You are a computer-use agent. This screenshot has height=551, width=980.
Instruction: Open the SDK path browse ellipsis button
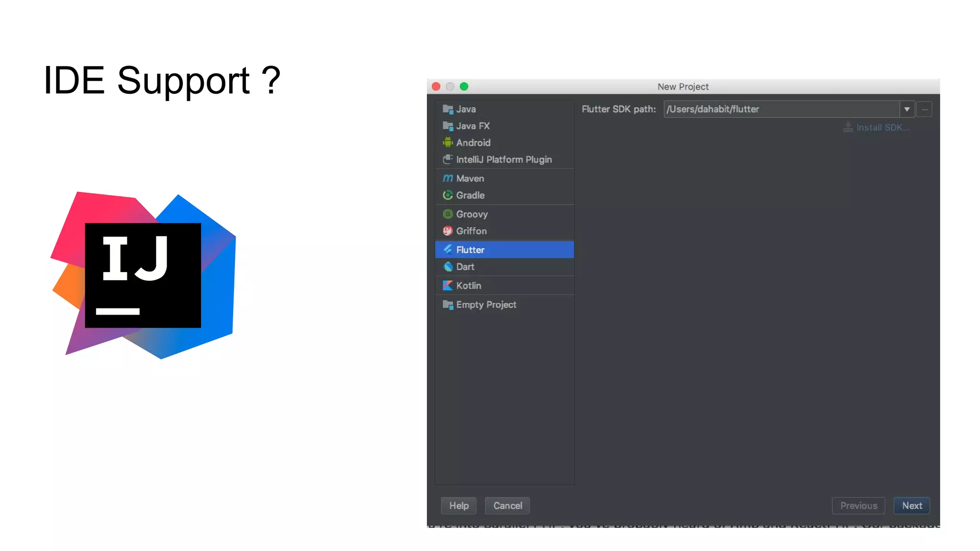pos(924,110)
